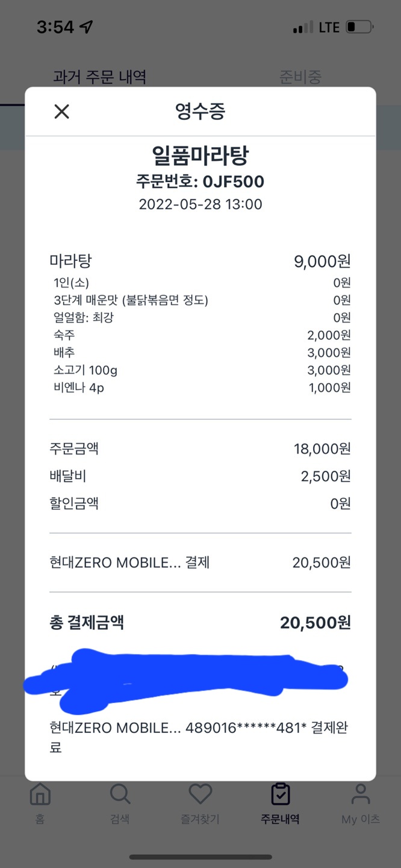Tap the 총 결제금액 total row
Screen dimensions: 401x868
click(x=200, y=623)
